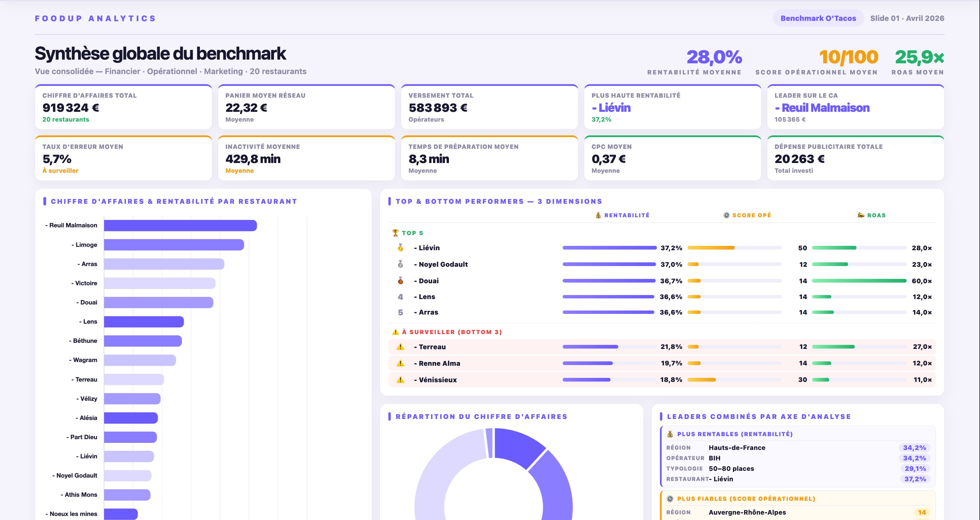The width and height of the screenshot is (980, 520).
Task: Click the '- Lens' row name in Top 5
Action: point(424,297)
